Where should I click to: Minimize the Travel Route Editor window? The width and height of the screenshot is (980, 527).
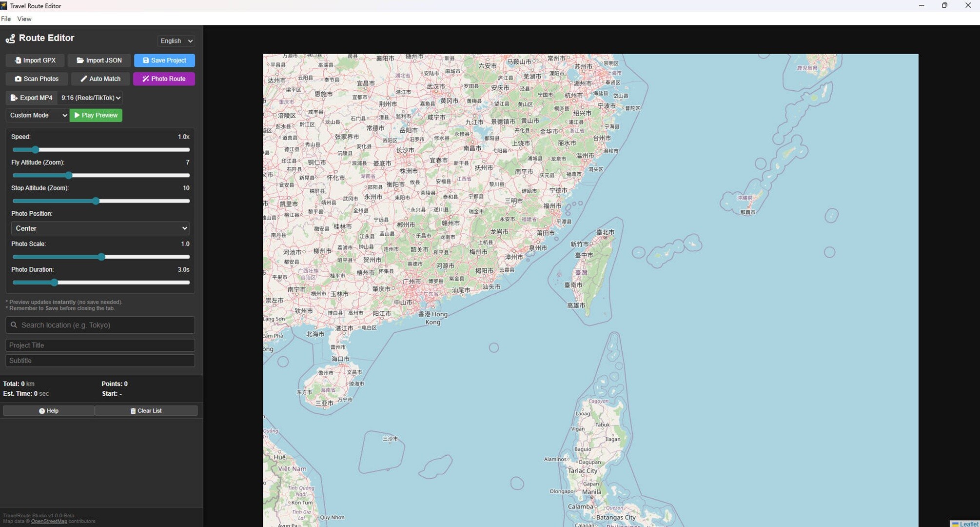(921, 5)
